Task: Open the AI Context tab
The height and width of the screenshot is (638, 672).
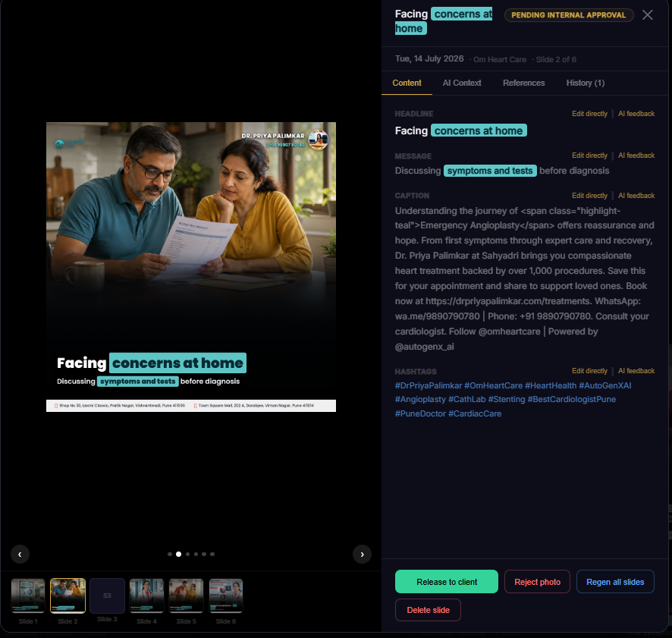Action: 462,83
